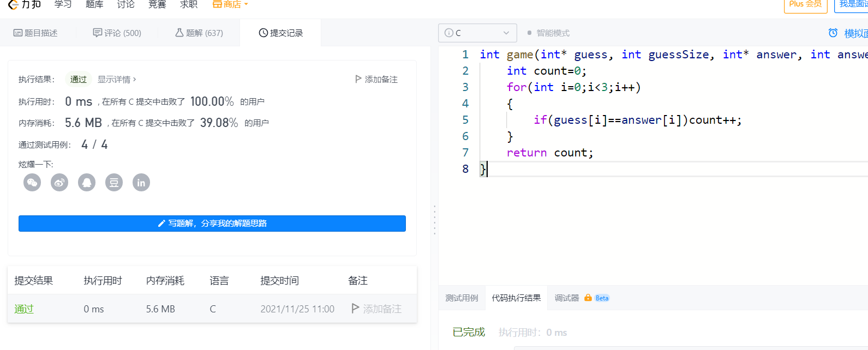868x350 pixels.
Task: Click the 提交时间 column header
Action: click(x=279, y=281)
